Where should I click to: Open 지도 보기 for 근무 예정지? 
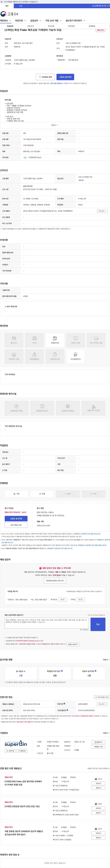click(102, 211)
